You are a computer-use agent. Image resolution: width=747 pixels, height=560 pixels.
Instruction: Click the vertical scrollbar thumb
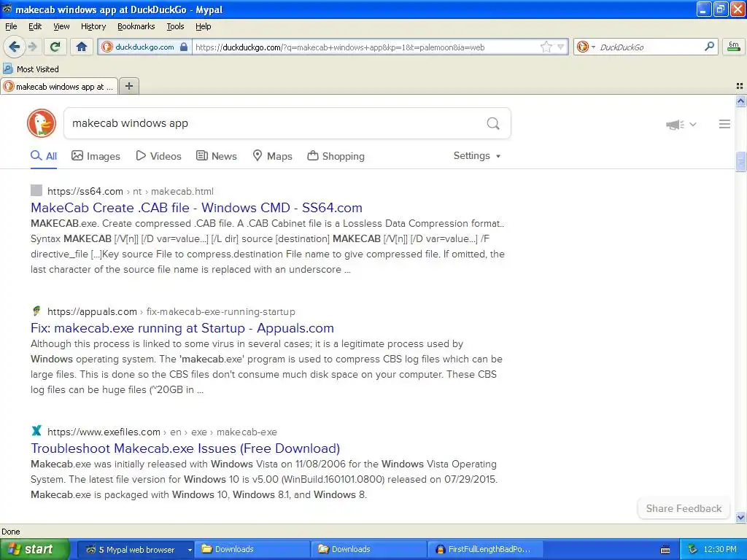pos(741,162)
